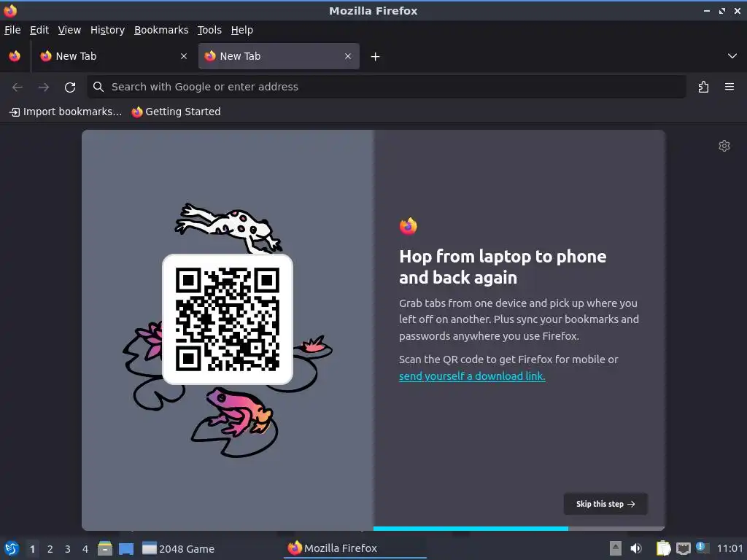Switch to workspace 3
Screen dimensions: 747x560
(68, 549)
